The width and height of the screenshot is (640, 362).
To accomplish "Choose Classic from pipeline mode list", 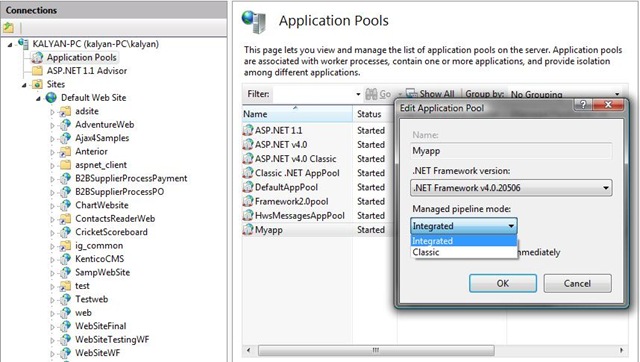I will [x=463, y=252].
